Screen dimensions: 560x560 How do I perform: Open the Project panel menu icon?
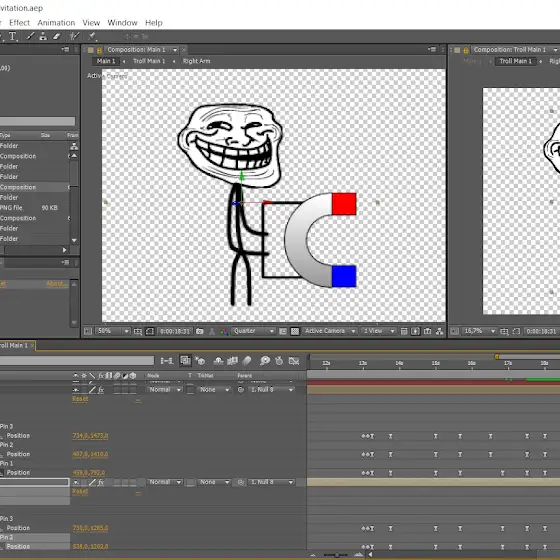pyautogui.click(x=65, y=49)
